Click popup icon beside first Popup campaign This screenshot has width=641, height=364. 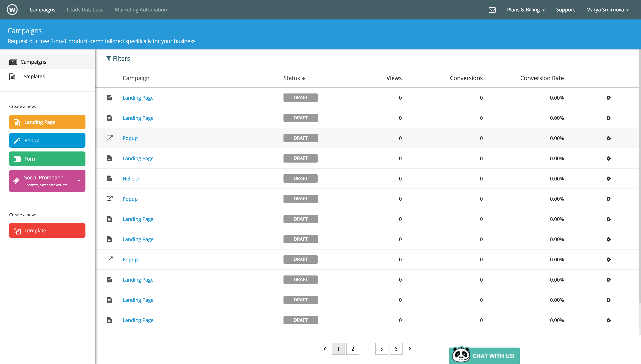coord(110,138)
